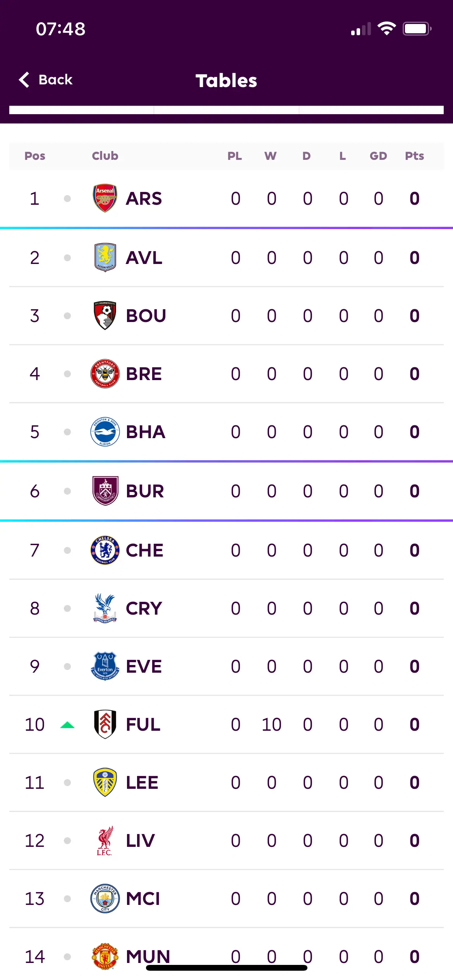This screenshot has height=980, width=453.
Task: Tap the Brighton seagull crest
Action: (105, 432)
